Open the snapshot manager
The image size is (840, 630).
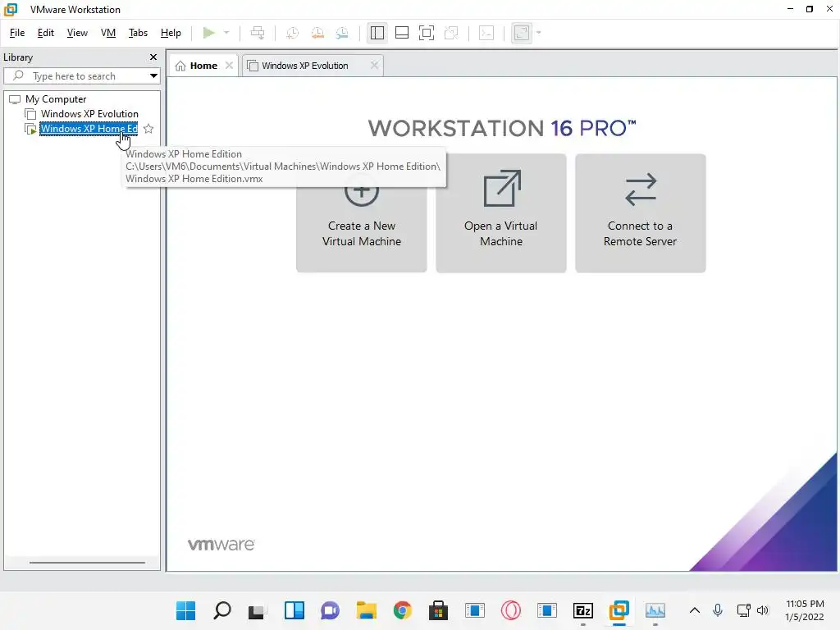tap(342, 33)
